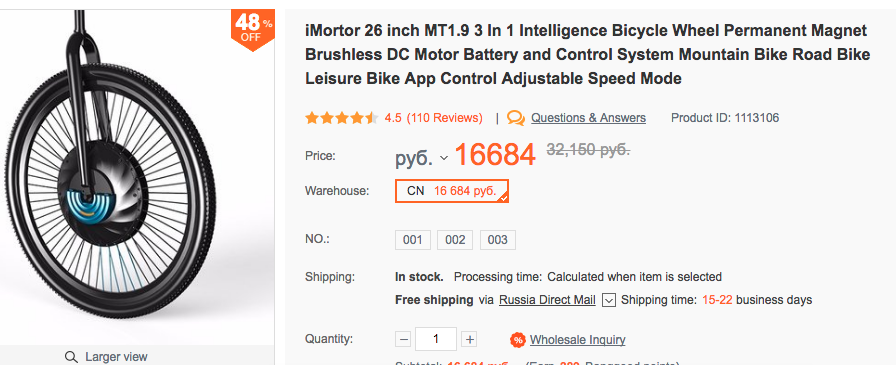Increase quantity with the plus button
The height and width of the screenshot is (365, 896).
pyautogui.click(x=469, y=339)
